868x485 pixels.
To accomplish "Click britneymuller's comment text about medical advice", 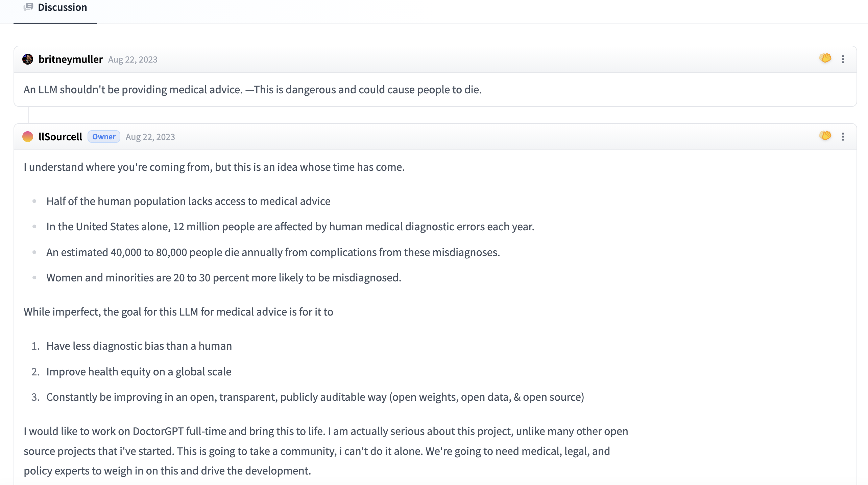I will point(252,90).
